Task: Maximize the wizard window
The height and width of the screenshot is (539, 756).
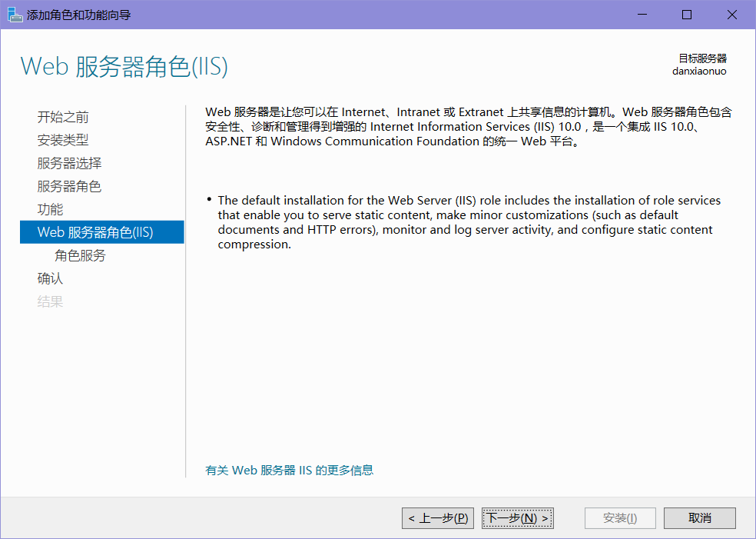Action: (687, 15)
